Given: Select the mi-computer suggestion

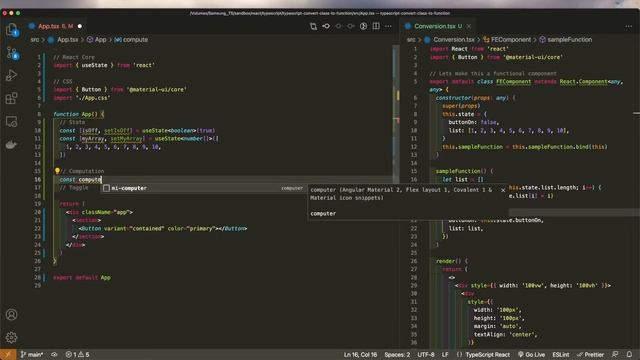Looking at the screenshot, I should 203,188.
